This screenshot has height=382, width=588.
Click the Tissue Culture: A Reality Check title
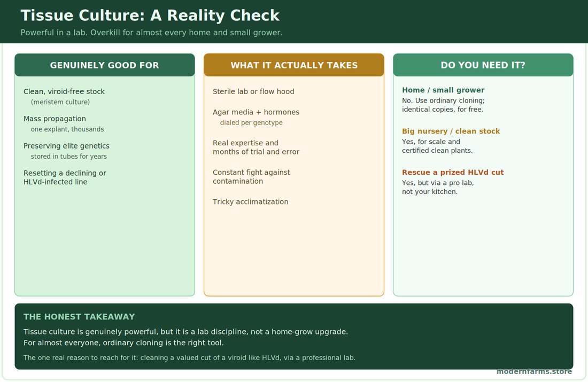(x=150, y=15)
